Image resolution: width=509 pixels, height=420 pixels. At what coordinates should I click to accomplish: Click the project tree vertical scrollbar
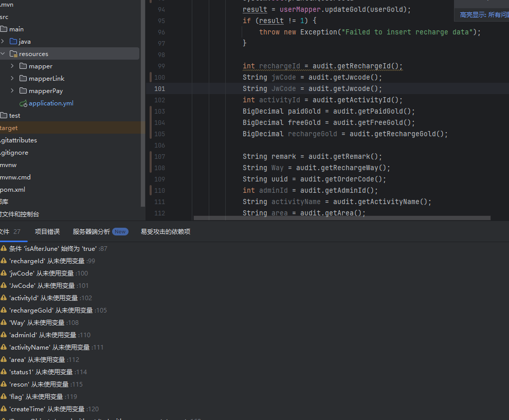pos(143,103)
